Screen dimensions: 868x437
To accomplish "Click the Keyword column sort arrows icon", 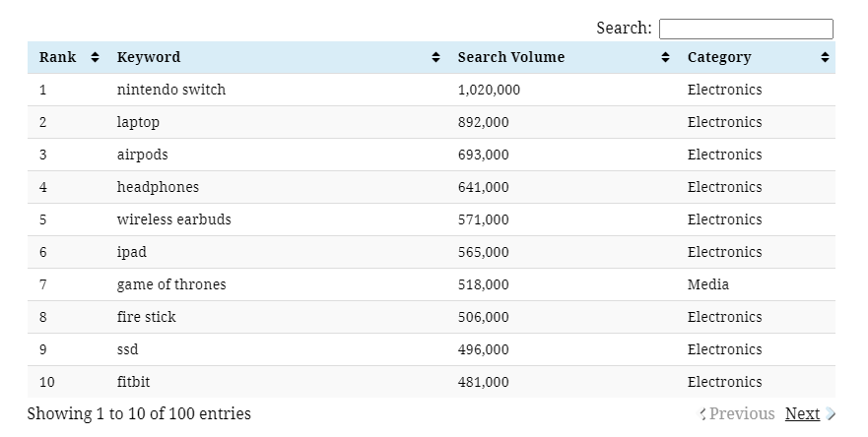I will [x=435, y=58].
